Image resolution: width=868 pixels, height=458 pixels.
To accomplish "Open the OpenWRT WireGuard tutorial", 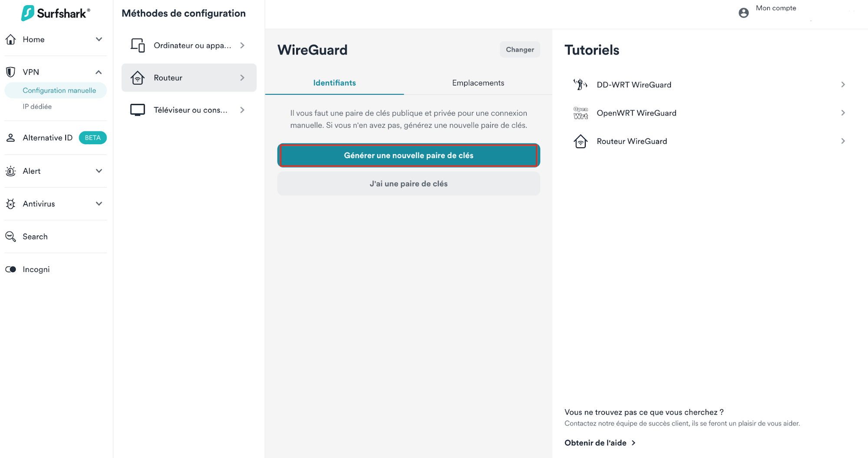I will (710, 113).
